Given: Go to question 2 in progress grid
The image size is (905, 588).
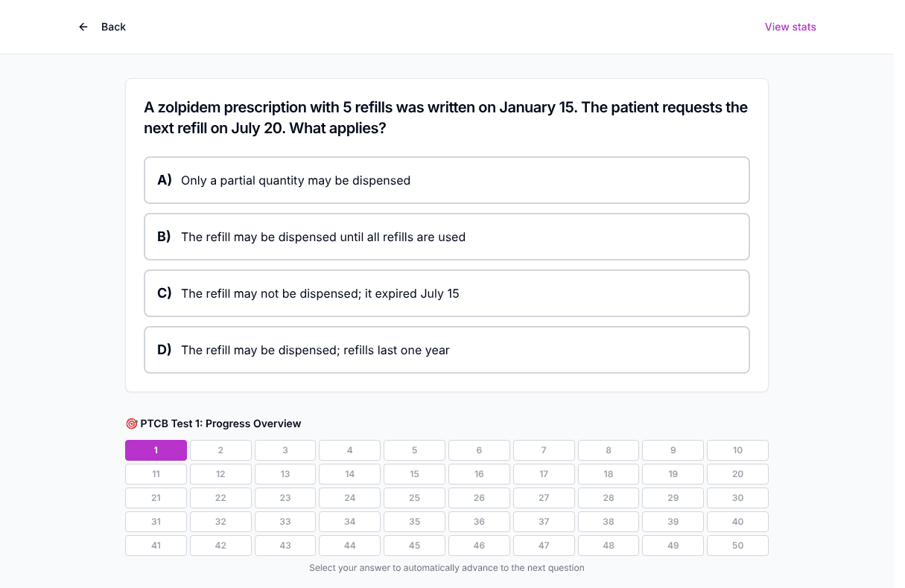Looking at the screenshot, I should tap(220, 450).
